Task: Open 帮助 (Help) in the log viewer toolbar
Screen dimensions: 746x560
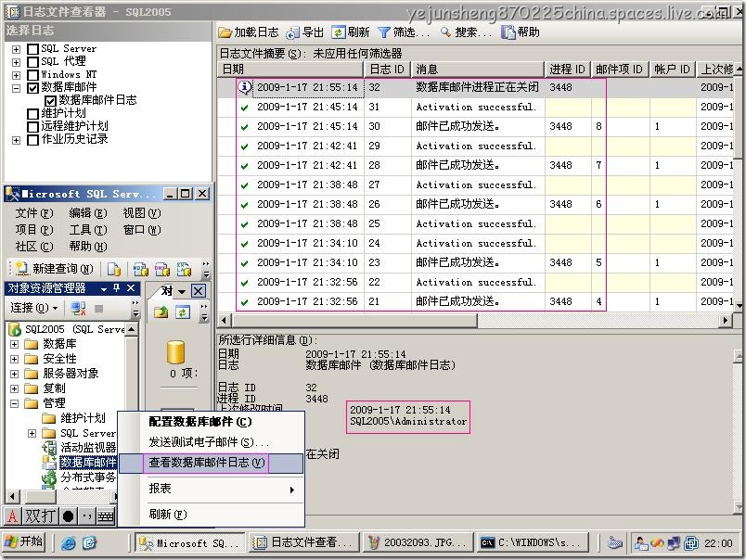Action: (x=521, y=32)
